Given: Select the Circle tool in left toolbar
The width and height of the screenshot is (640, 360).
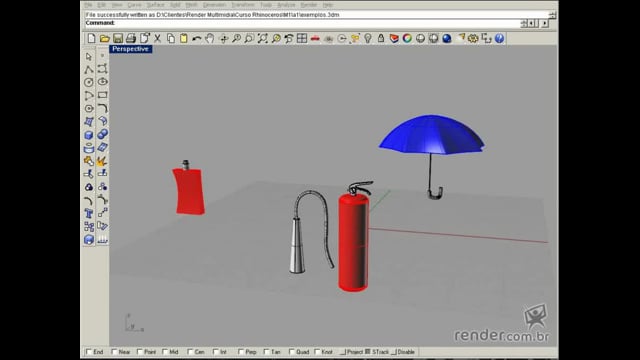Looking at the screenshot, I should click(x=89, y=82).
